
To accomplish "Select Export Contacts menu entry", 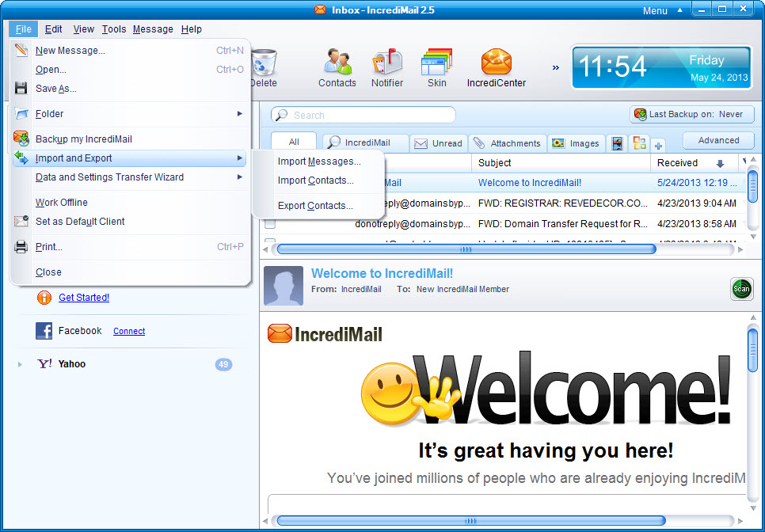I will pyautogui.click(x=315, y=206).
